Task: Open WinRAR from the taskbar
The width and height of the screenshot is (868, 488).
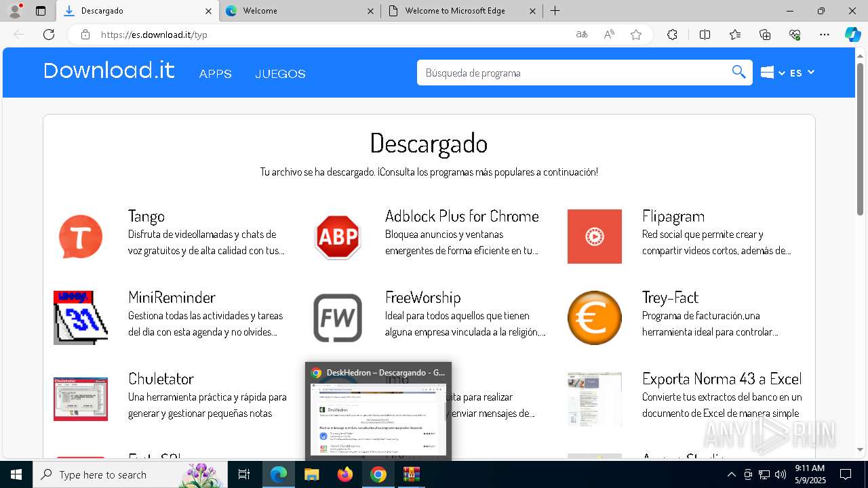Action: pos(412,474)
